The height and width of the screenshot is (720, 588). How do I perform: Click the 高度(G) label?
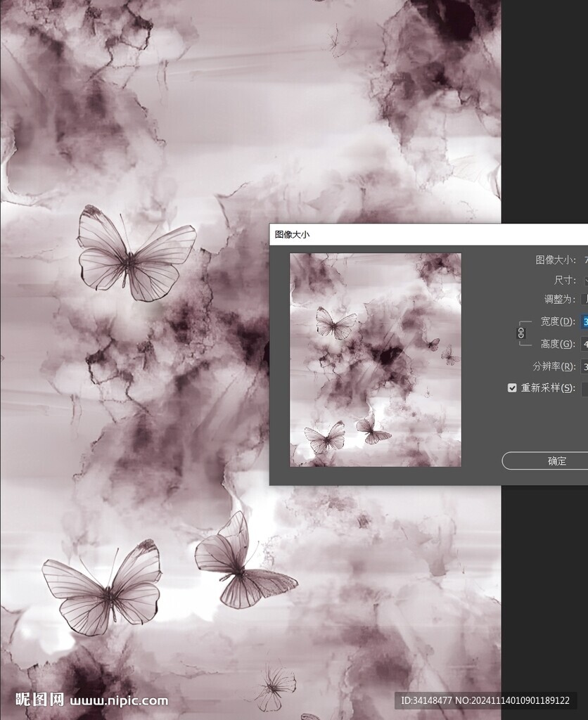[558, 344]
